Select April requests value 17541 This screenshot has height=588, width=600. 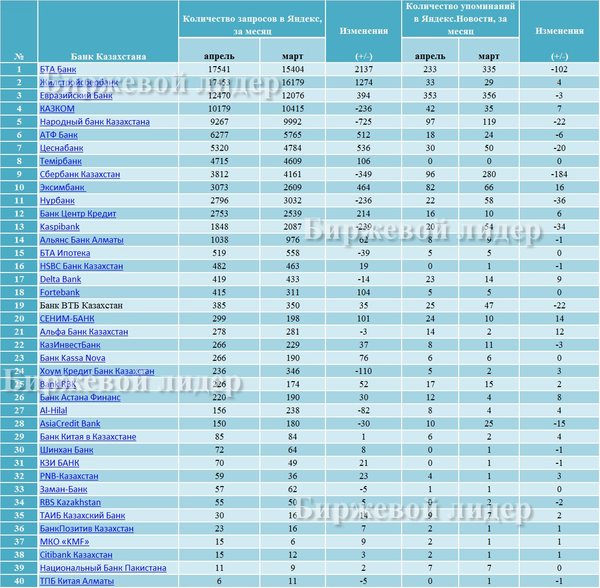219,69
